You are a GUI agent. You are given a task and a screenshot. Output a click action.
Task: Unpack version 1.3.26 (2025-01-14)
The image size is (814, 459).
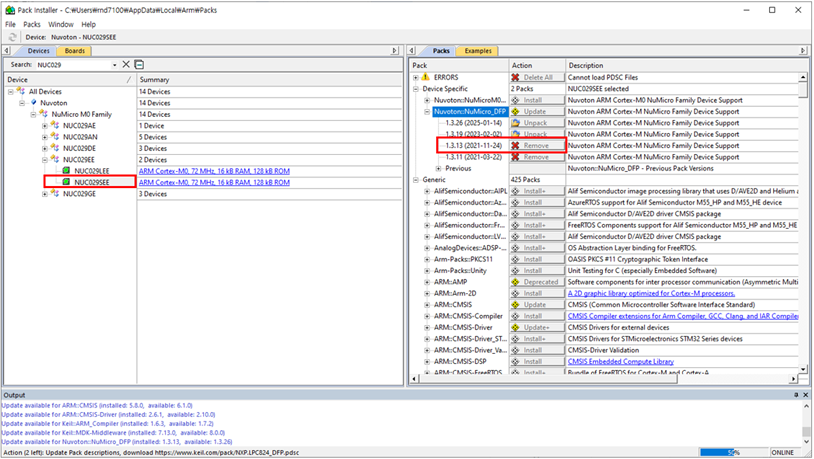point(537,123)
